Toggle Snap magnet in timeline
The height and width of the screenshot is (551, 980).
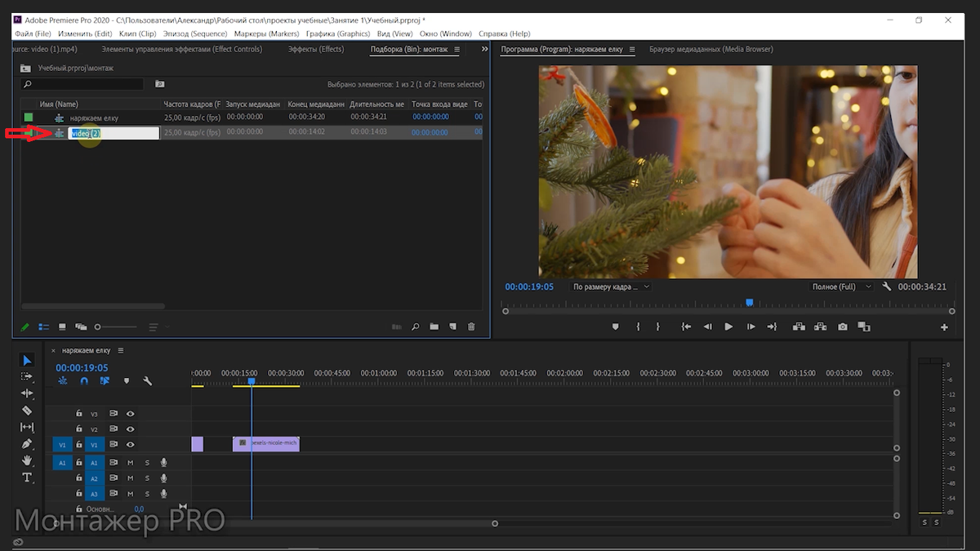click(x=84, y=381)
